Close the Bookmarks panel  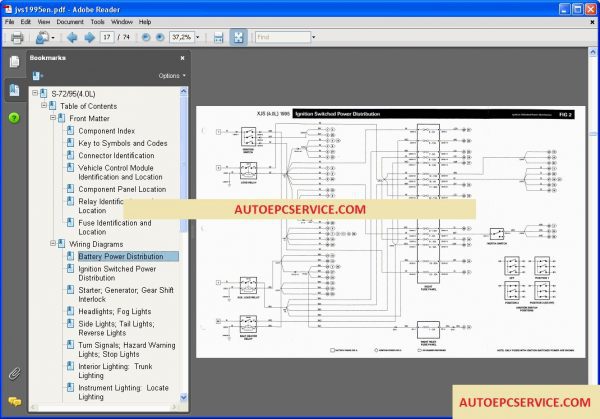tap(183, 58)
